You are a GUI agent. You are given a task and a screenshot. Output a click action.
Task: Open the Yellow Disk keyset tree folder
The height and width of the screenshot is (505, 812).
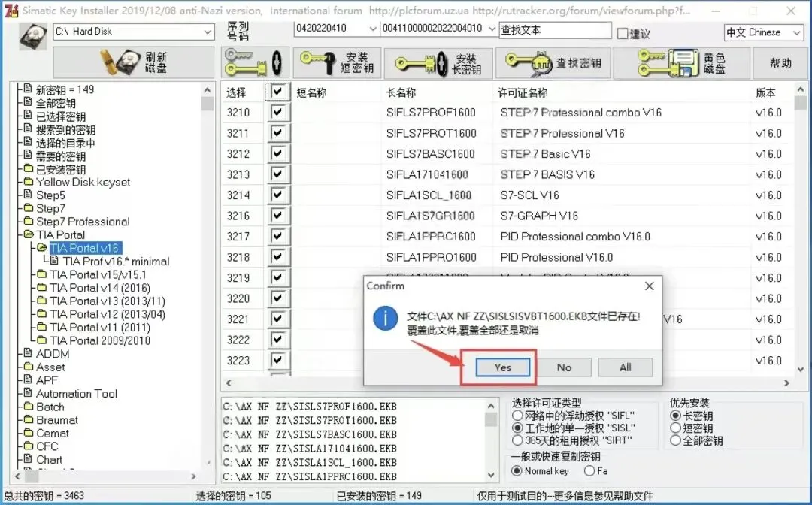tap(83, 182)
